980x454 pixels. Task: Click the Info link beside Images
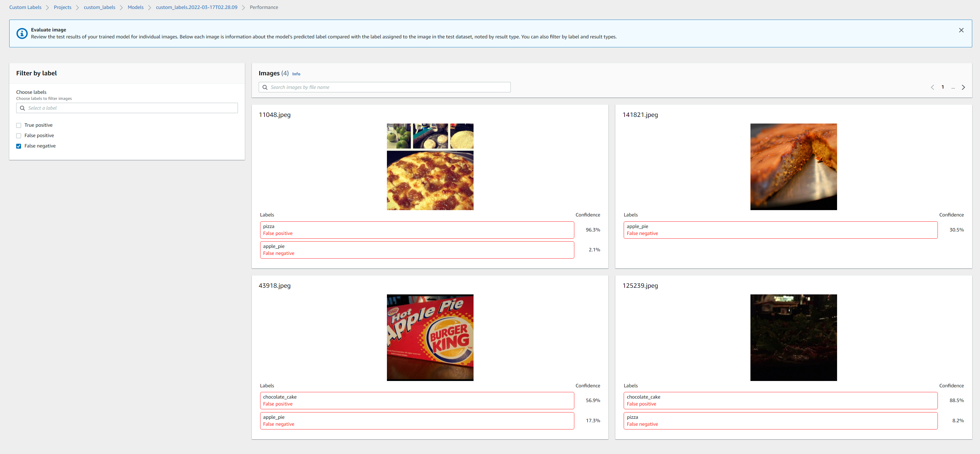point(296,74)
